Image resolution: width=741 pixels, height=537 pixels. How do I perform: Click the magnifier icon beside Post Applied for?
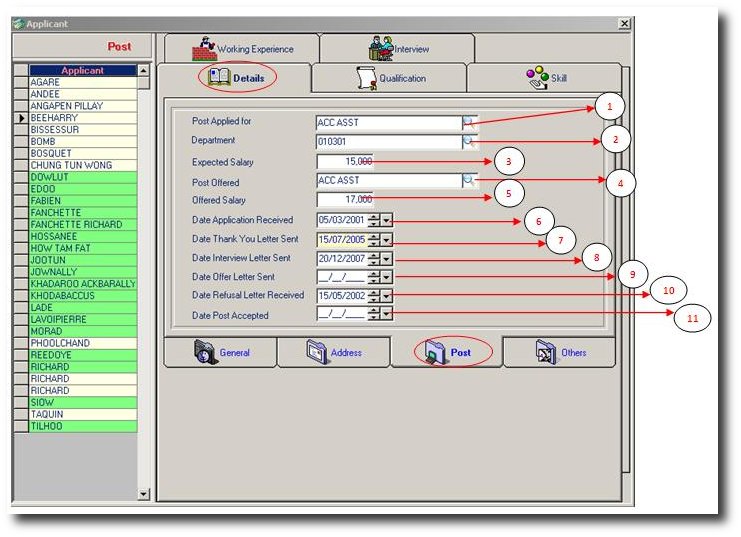(x=469, y=123)
